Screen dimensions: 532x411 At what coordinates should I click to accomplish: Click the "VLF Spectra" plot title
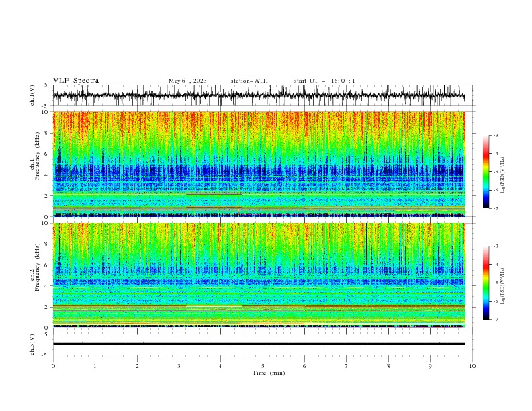click(x=76, y=81)
